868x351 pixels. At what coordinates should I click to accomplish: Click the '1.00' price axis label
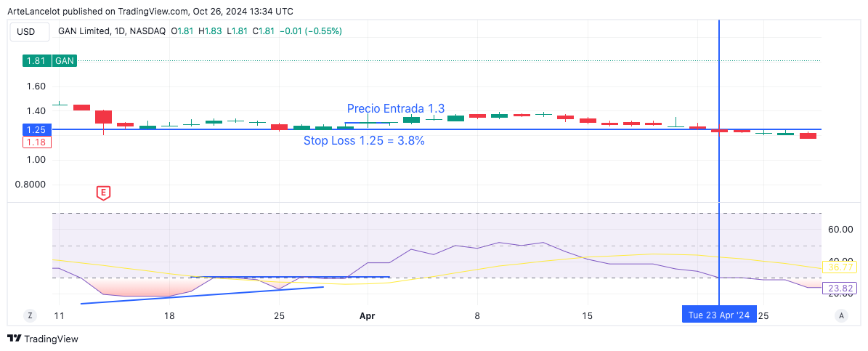(36, 160)
